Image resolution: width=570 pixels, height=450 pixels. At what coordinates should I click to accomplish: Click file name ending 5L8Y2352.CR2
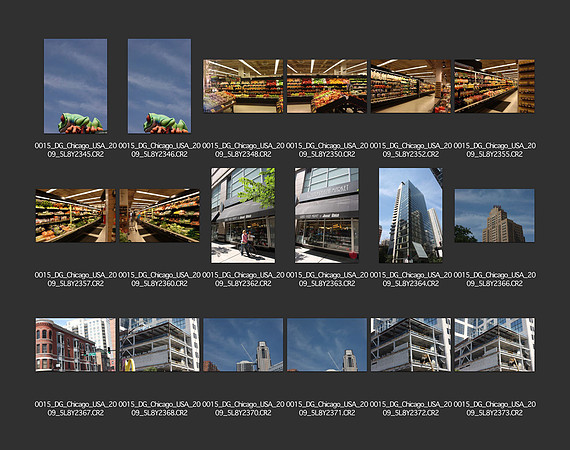pyautogui.click(x=411, y=150)
